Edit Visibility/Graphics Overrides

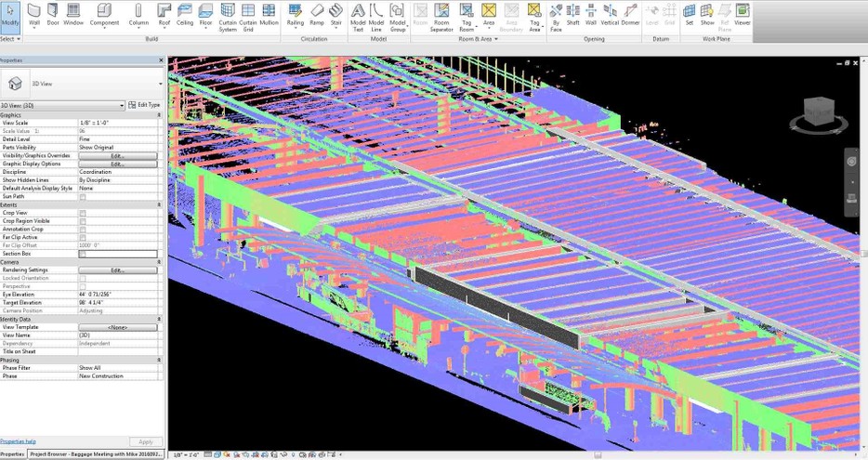tap(118, 156)
